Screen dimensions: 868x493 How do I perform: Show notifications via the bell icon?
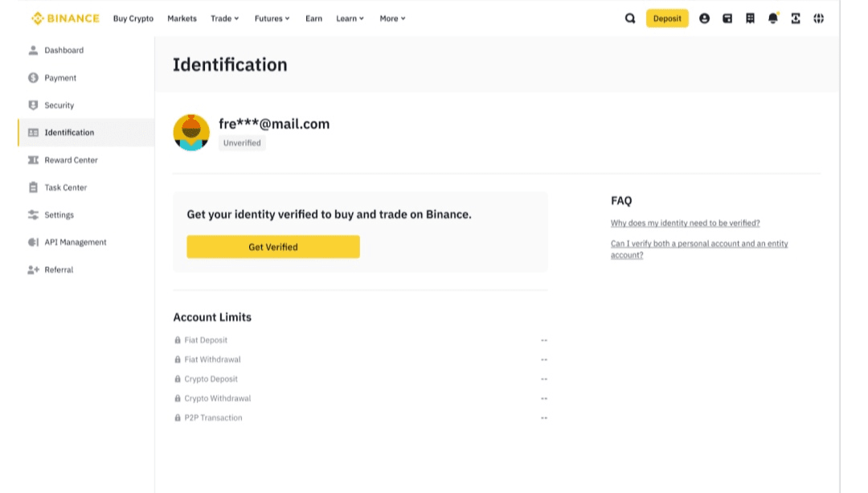[773, 18]
